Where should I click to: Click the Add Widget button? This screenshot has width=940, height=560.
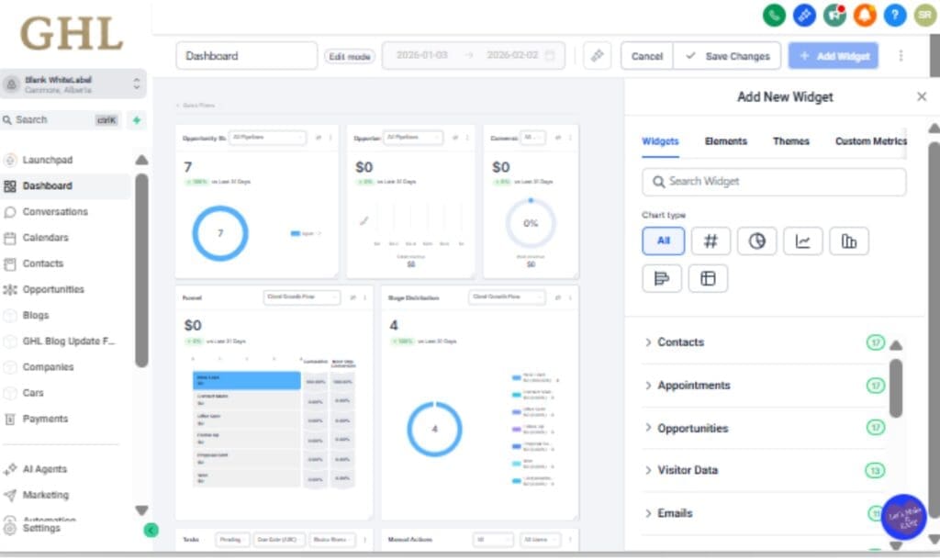[x=833, y=56]
